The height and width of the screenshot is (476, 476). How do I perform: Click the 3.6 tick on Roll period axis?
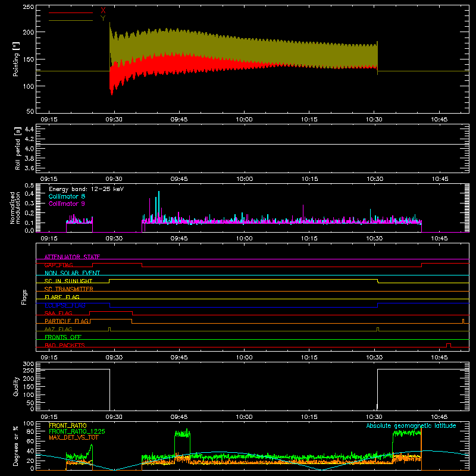point(29,168)
